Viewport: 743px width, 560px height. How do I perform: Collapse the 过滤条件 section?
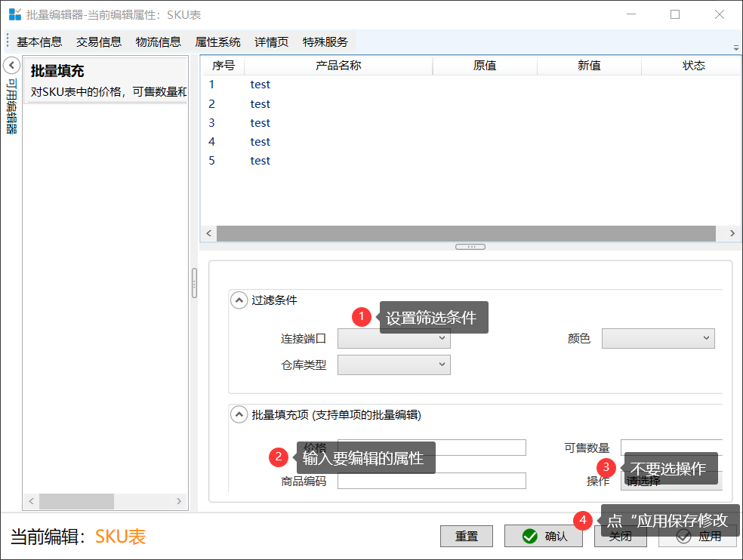(239, 300)
